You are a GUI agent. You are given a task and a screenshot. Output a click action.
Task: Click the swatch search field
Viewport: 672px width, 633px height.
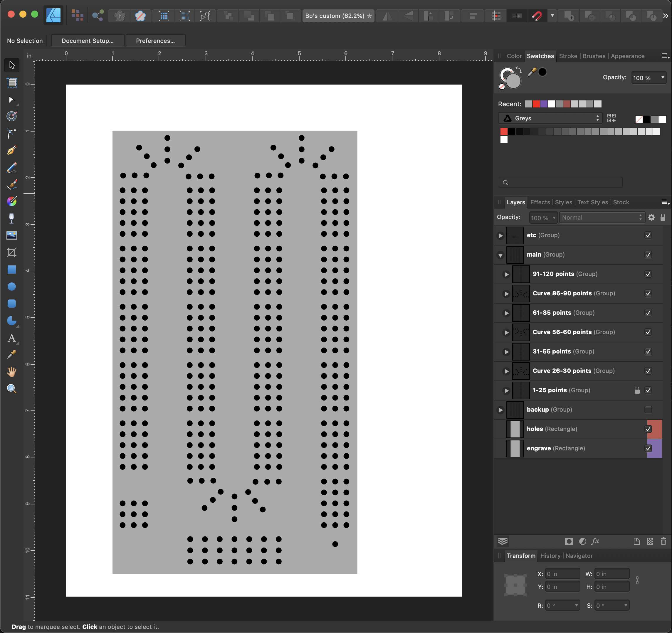560,182
